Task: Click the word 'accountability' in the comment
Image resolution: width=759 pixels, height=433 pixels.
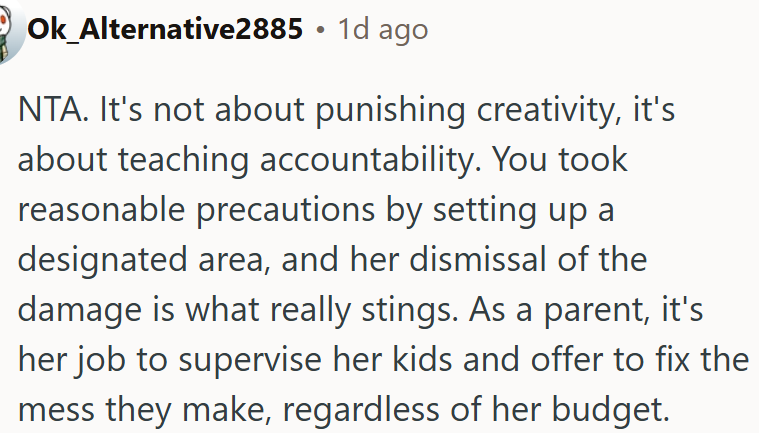Action: [x=371, y=162]
